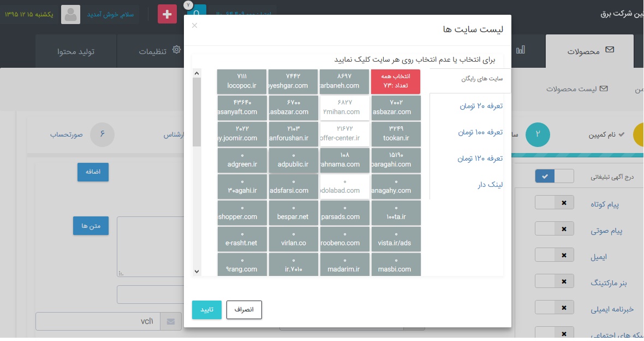Screen dimensions: 644x341
Task: Enable the خبرنامه ایمیلی switch
Action: click(x=554, y=308)
